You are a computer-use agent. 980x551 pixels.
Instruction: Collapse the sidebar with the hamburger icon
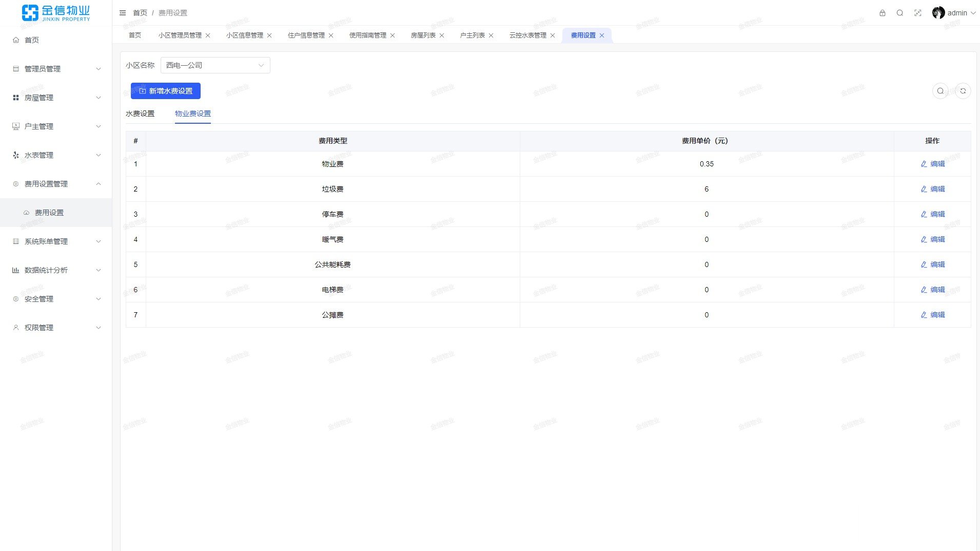[123, 13]
